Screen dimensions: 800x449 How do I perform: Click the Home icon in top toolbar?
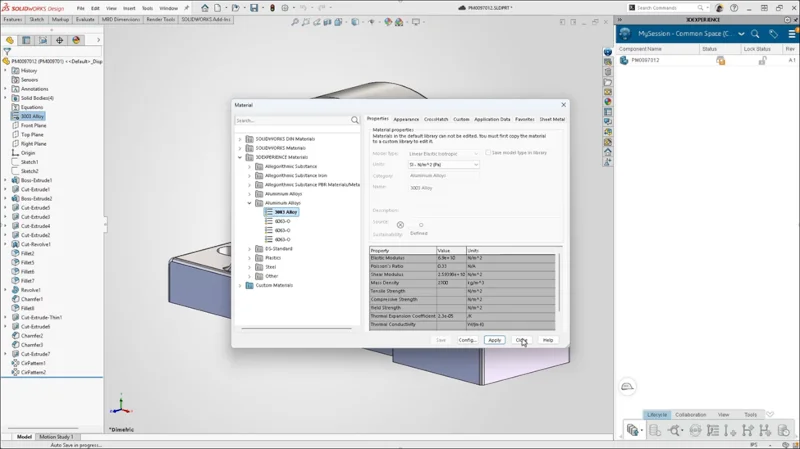click(x=205, y=8)
